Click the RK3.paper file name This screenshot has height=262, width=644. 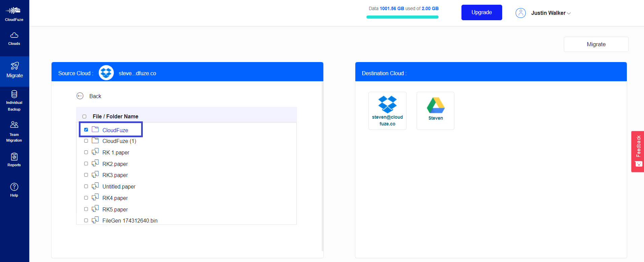pyautogui.click(x=115, y=175)
